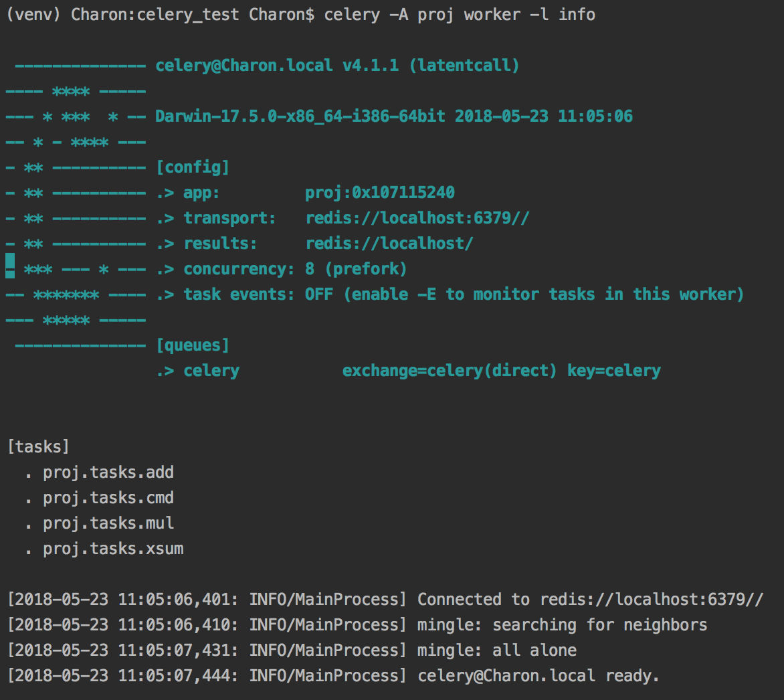784x700 pixels.
Task: Click the exchange=celery(direct) text
Action: click(449, 371)
